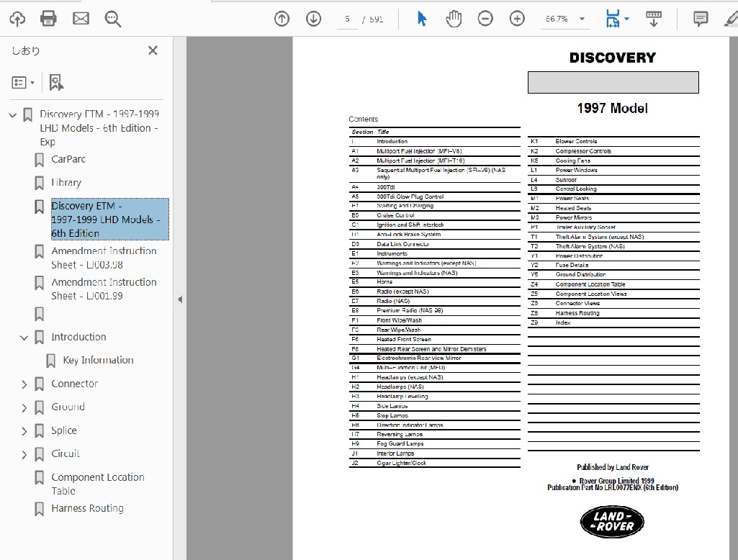Click the unnamed empty bookmark icon
Image resolution: width=738 pixels, height=560 pixels.
(40, 314)
